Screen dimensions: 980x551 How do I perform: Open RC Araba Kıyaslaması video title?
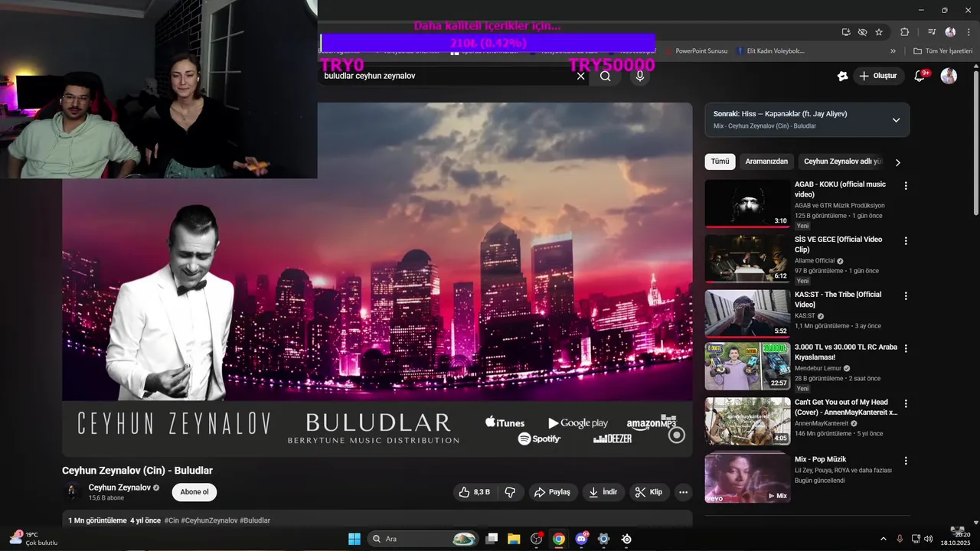(x=846, y=352)
